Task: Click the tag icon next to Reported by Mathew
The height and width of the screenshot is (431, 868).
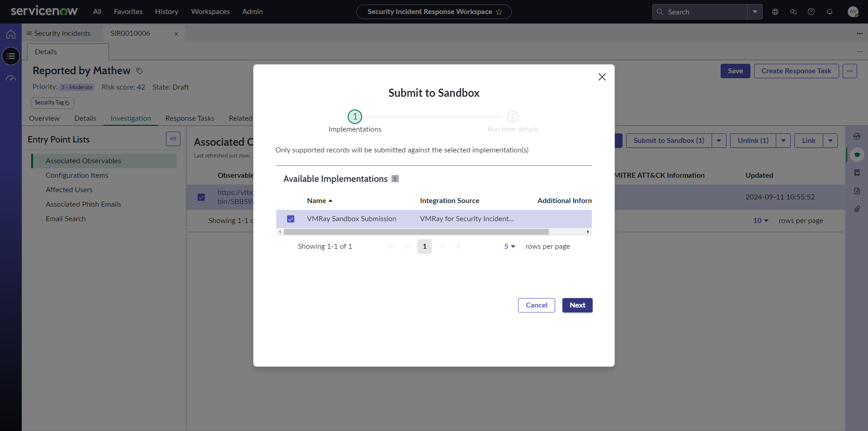Action: pyautogui.click(x=140, y=71)
